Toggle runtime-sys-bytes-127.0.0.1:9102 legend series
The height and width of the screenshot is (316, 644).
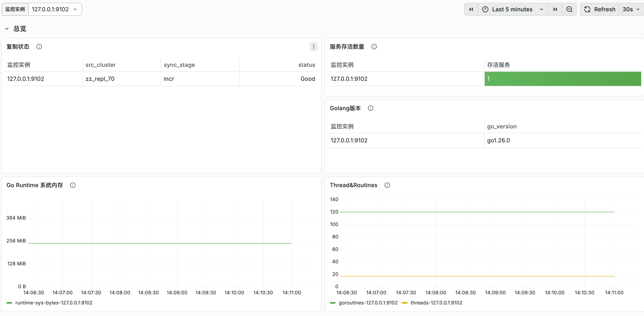[x=54, y=302]
